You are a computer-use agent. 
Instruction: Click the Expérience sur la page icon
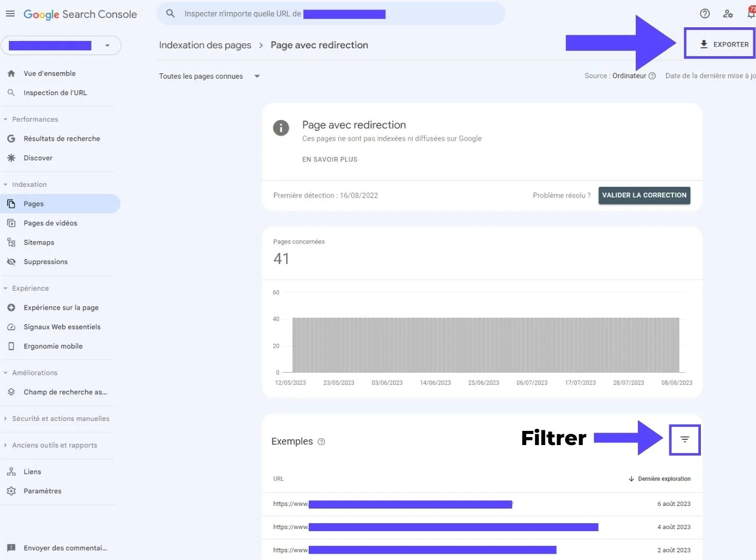(11, 308)
